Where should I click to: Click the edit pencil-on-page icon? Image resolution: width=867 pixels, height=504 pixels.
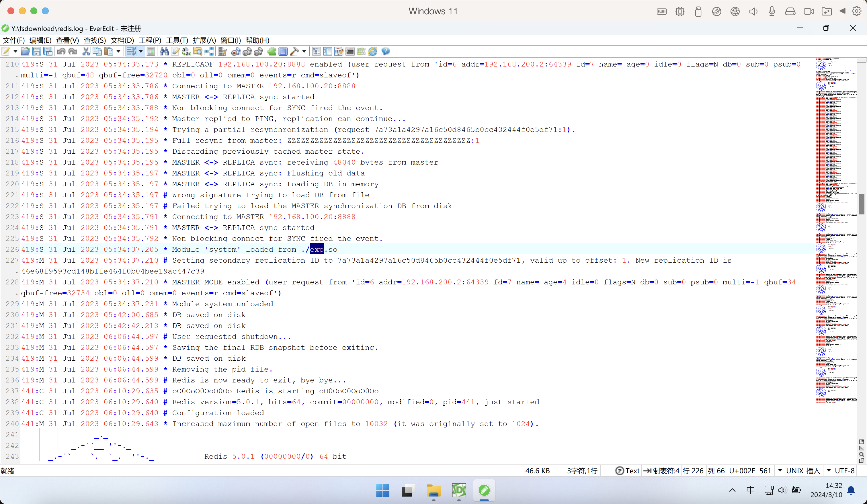[x=175, y=52]
